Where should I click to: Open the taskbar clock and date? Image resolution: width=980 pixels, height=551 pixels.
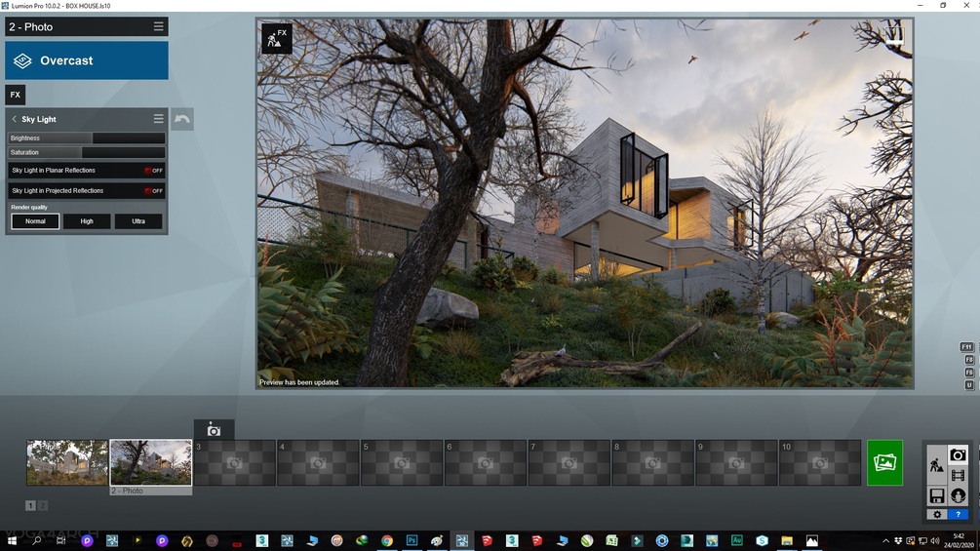tap(959, 540)
